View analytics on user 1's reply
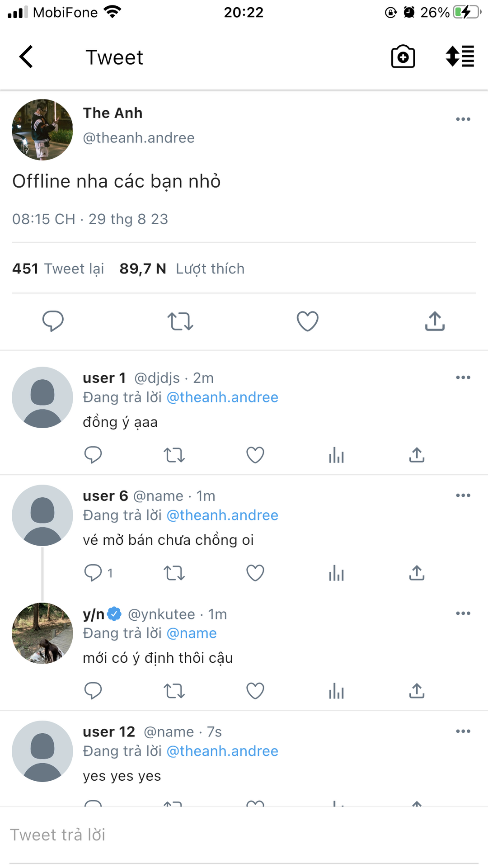 tap(336, 455)
